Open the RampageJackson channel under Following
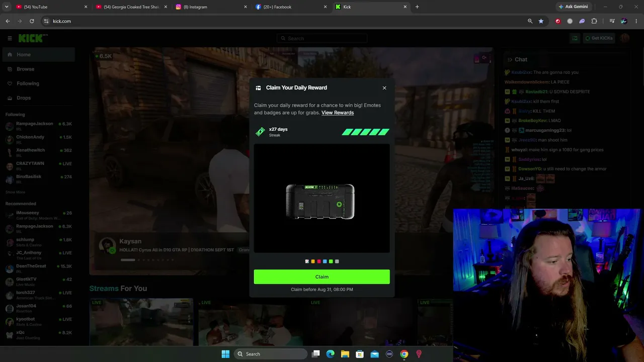 (38, 126)
